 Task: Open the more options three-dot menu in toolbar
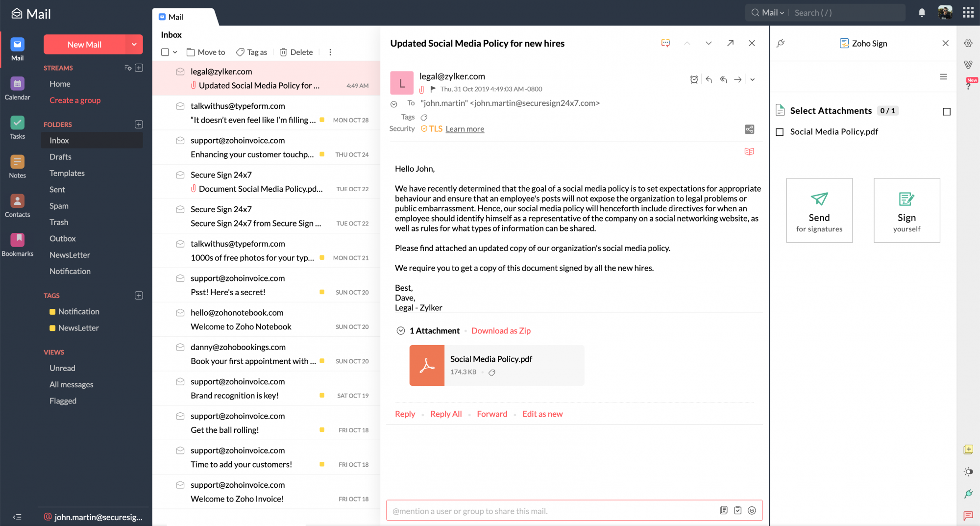(330, 52)
